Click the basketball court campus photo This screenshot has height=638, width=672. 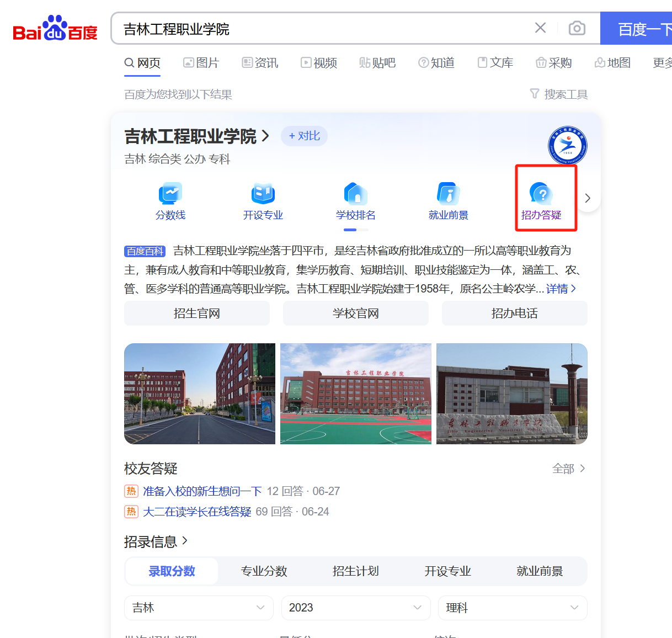click(x=356, y=394)
